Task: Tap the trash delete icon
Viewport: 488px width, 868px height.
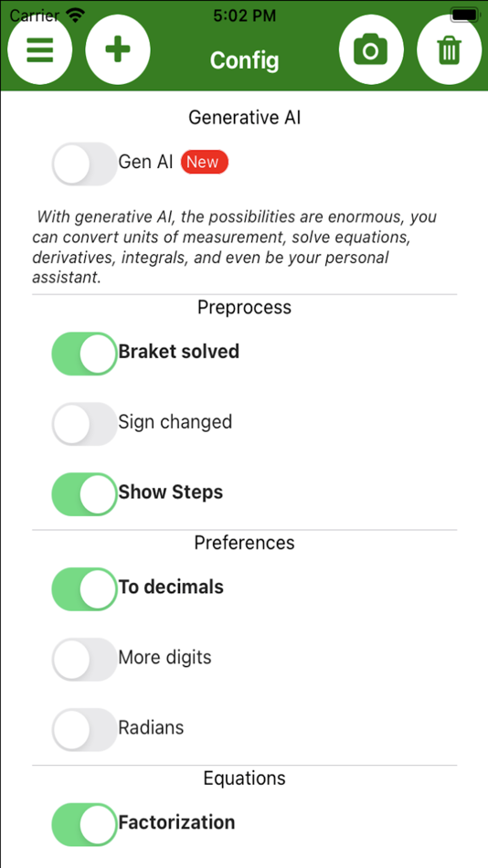Action: [449, 51]
